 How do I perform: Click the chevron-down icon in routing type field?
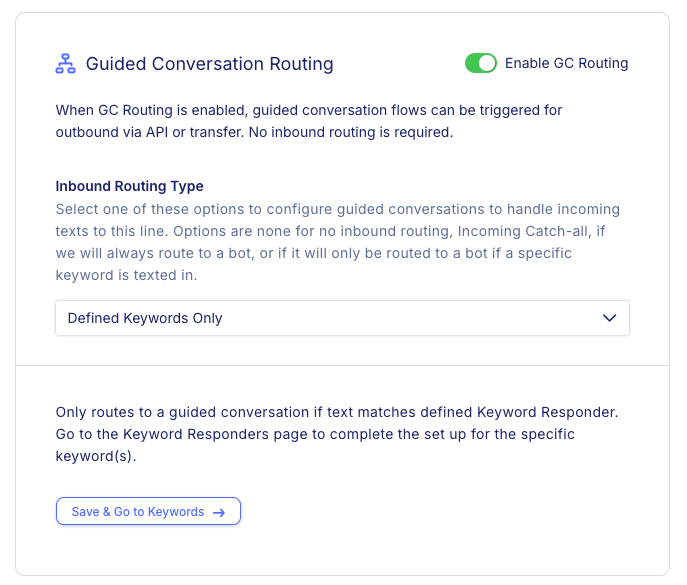pos(609,318)
